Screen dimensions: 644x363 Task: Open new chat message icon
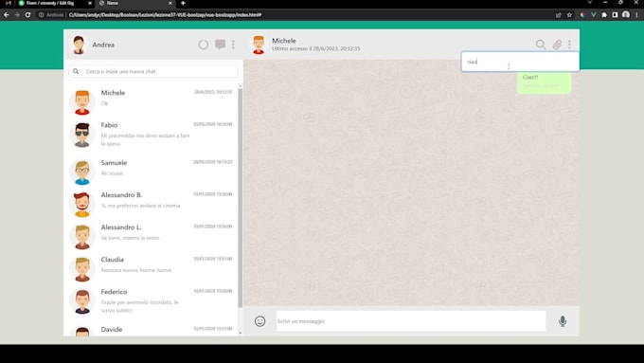pos(220,45)
